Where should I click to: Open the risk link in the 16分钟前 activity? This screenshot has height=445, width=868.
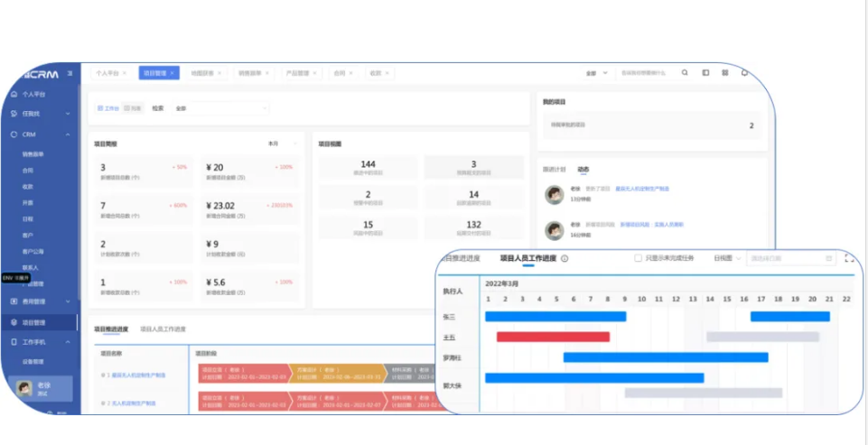coord(651,225)
